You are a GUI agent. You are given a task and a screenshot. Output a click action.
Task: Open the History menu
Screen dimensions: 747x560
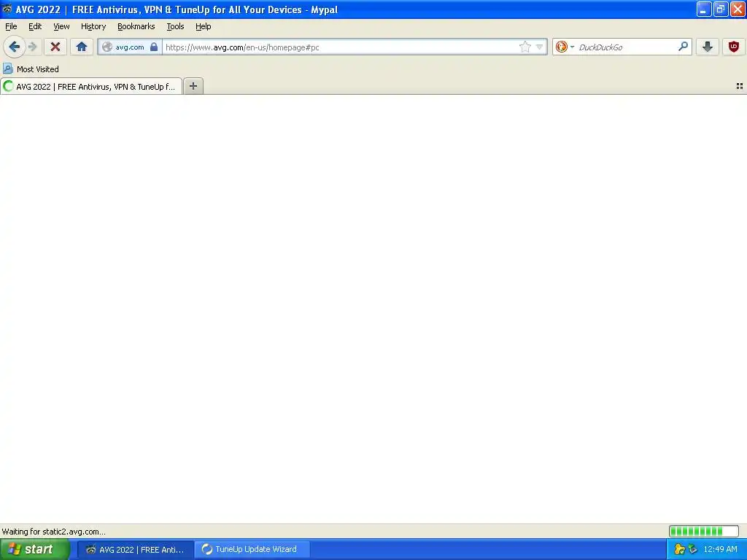pyautogui.click(x=93, y=26)
